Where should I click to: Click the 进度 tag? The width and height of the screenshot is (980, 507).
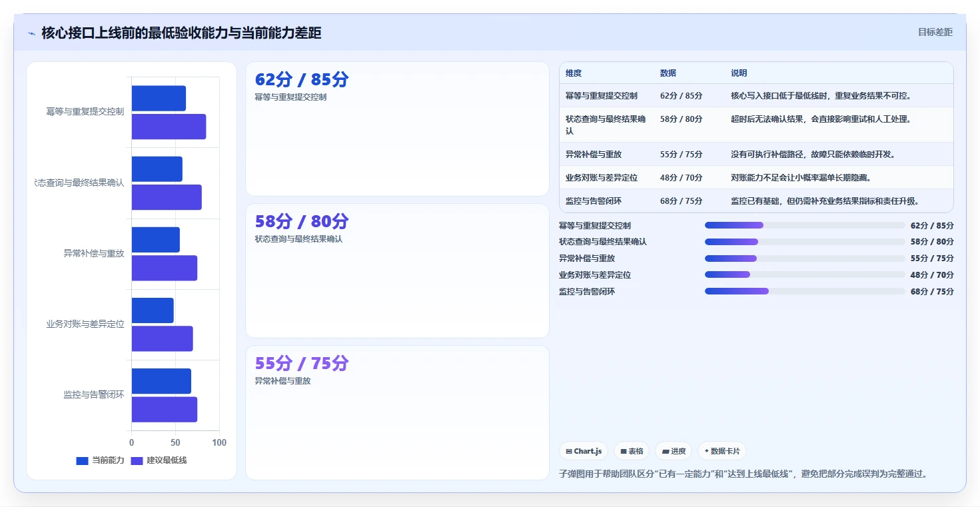click(674, 451)
